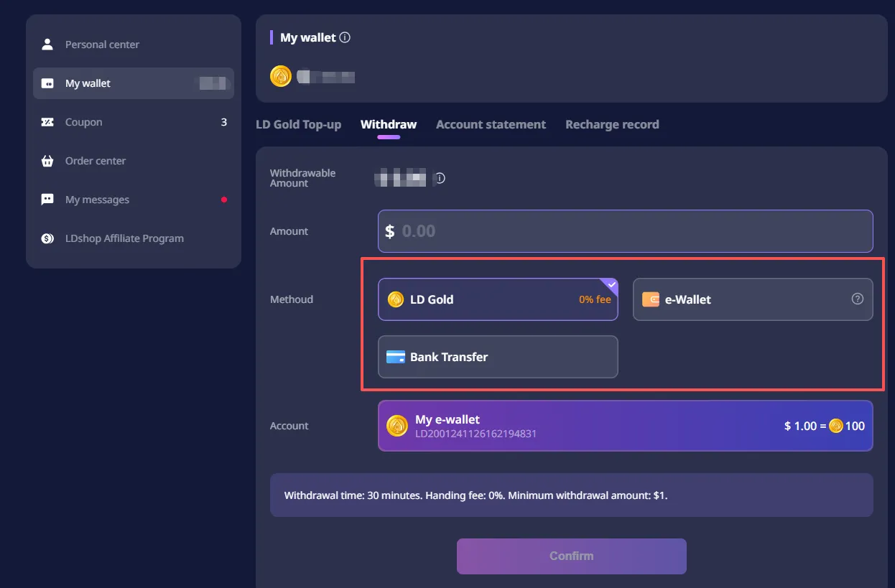Click the gold coin icon under My wallet
This screenshot has height=588, width=895.
point(281,76)
